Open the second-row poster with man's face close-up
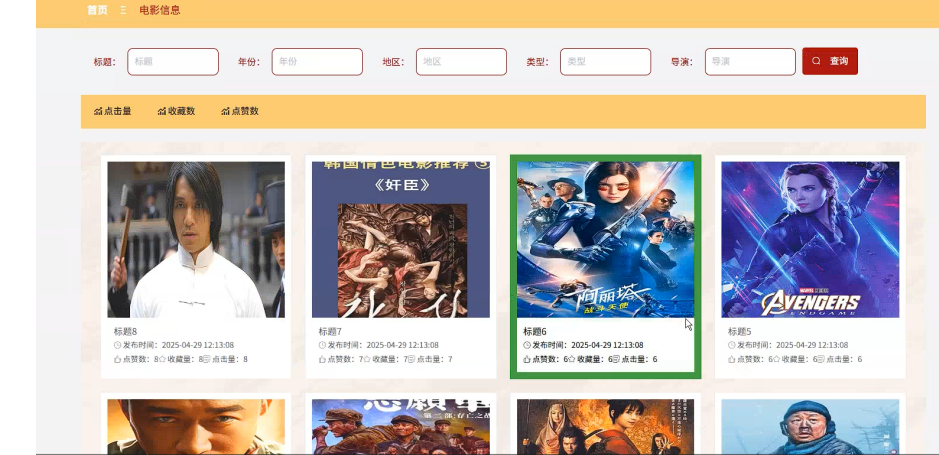This screenshot has width=939, height=455. pyautogui.click(x=196, y=427)
